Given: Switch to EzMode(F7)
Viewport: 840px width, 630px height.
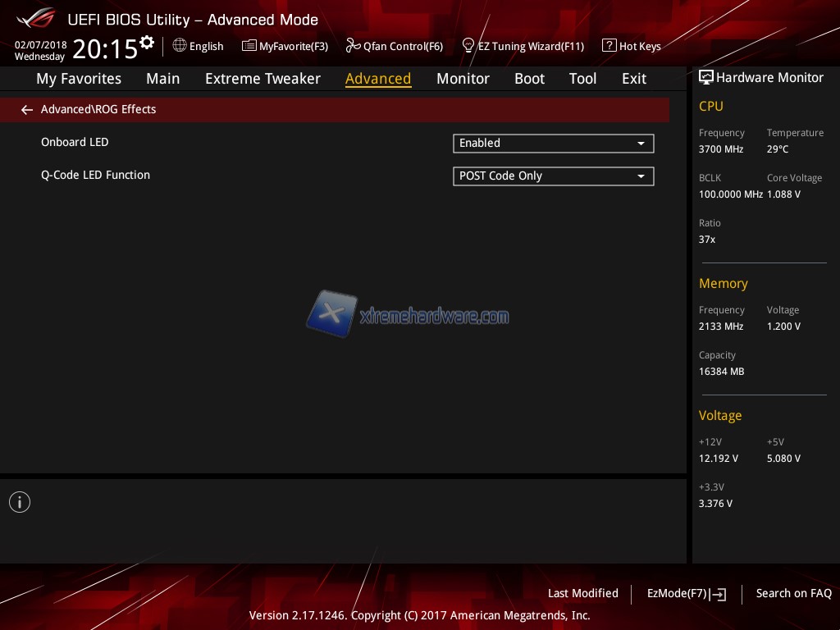Looking at the screenshot, I should click(686, 594).
